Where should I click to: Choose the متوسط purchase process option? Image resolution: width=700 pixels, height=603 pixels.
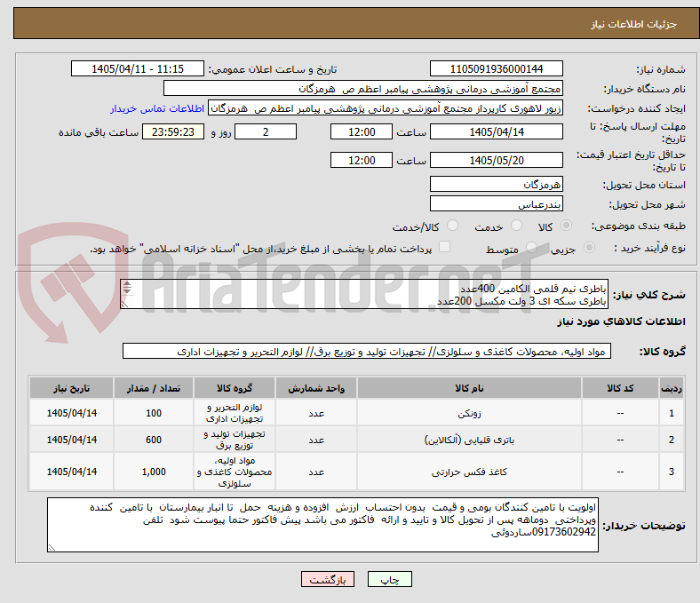(531, 247)
